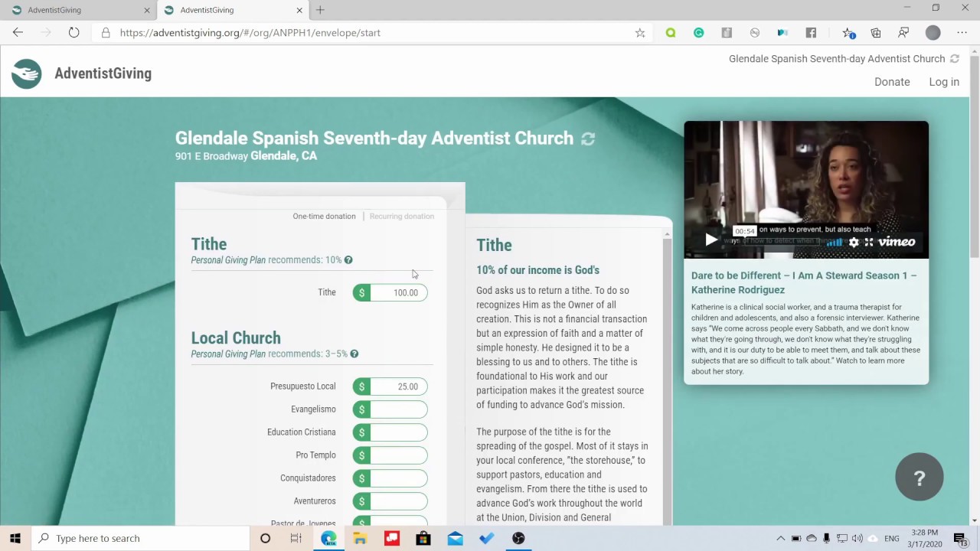Click the Grammarly extension icon
980x551 pixels.
698,33
